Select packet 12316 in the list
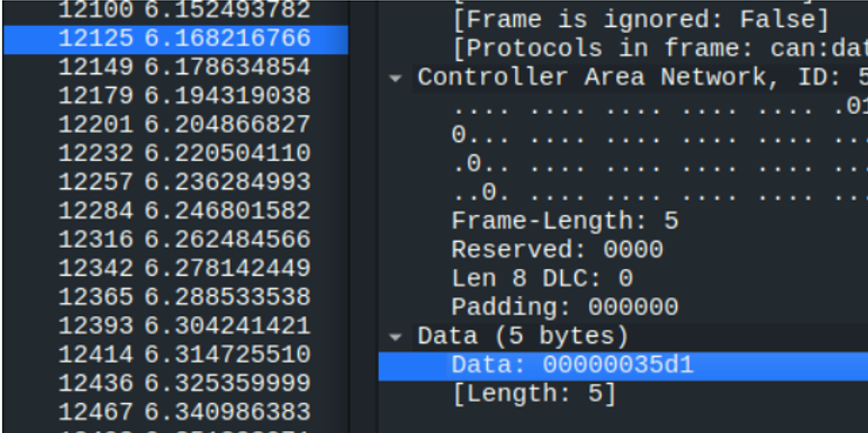The width and height of the screenshot is (868, 433). [183, 239]
